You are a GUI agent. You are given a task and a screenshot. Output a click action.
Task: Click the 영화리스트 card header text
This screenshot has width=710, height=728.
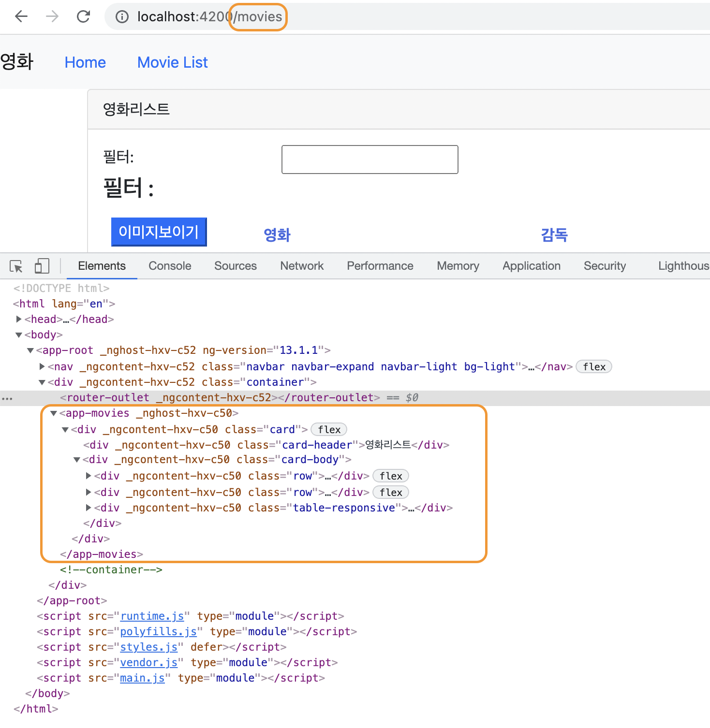point(136,109)
